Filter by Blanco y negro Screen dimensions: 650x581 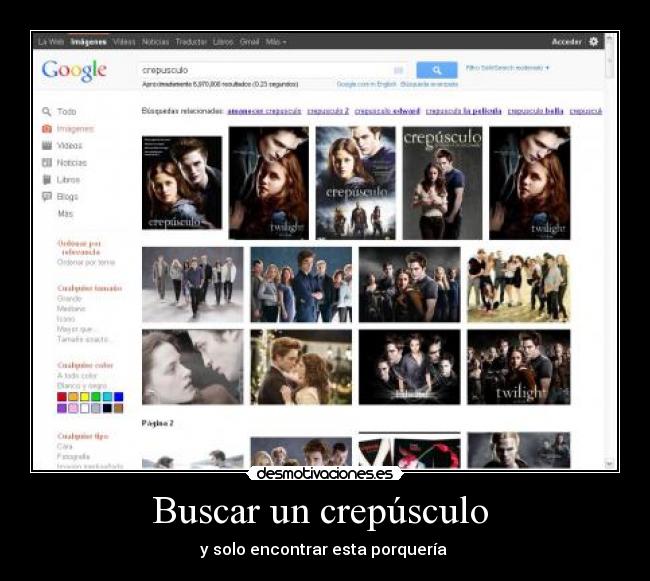(x=82, y=386)
